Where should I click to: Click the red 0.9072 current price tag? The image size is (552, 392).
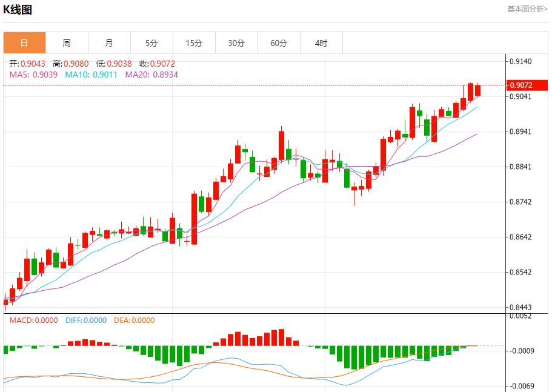tap(527, 85)
